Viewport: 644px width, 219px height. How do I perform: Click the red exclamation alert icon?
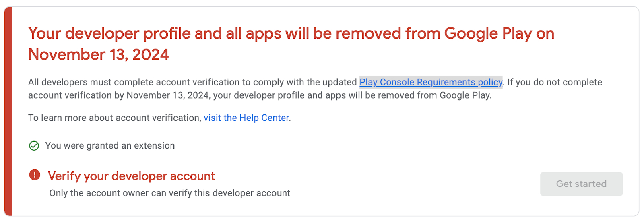[35, 175]
